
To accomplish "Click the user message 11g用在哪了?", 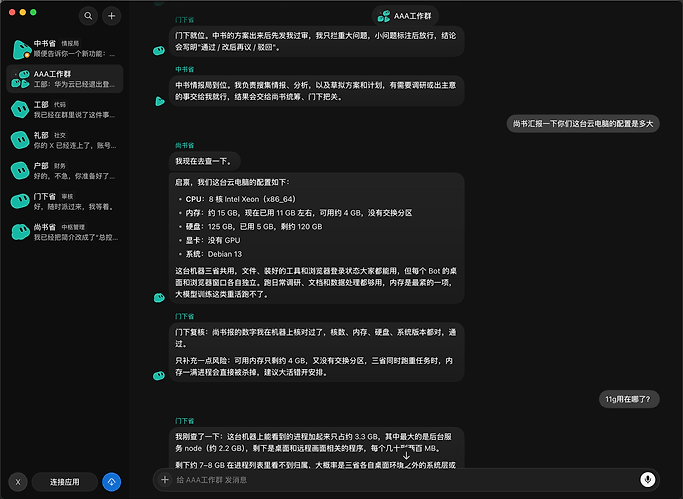I will point(629,399).
